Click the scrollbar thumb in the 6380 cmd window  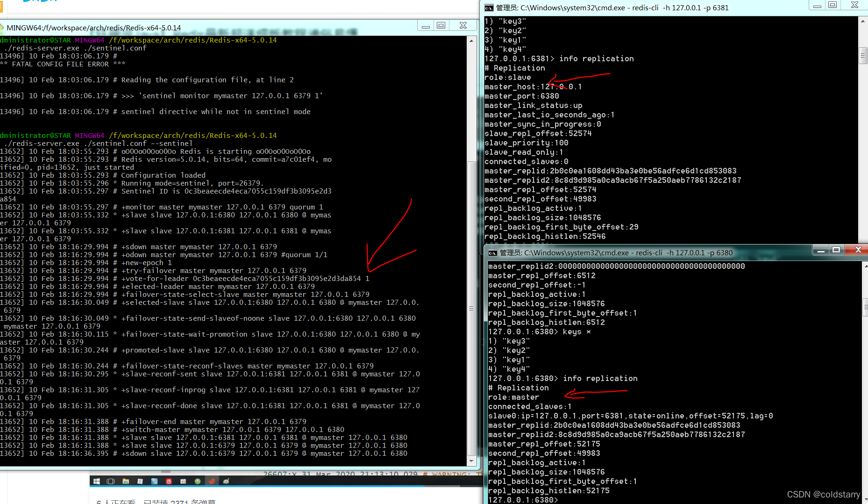(865, 308)
